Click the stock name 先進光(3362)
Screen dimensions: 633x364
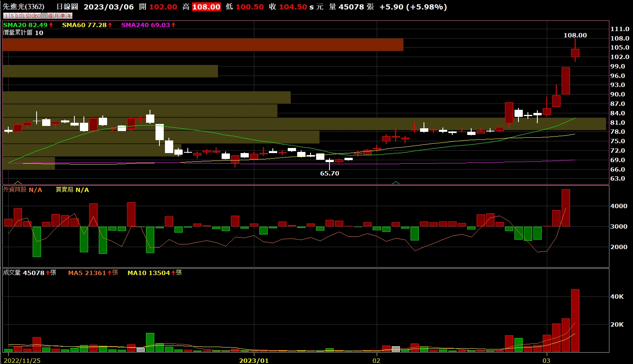[x=24, y=7]
